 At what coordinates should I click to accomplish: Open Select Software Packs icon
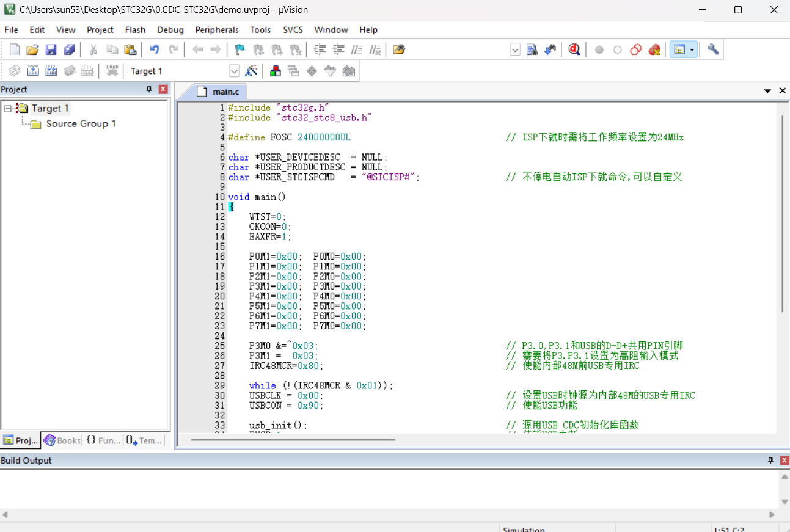coord(330,71)
